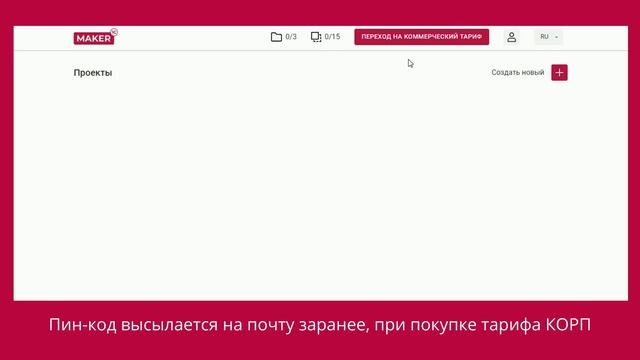
Task: Open the projects folder counter 0/3
Action: (x=284, y=37)
